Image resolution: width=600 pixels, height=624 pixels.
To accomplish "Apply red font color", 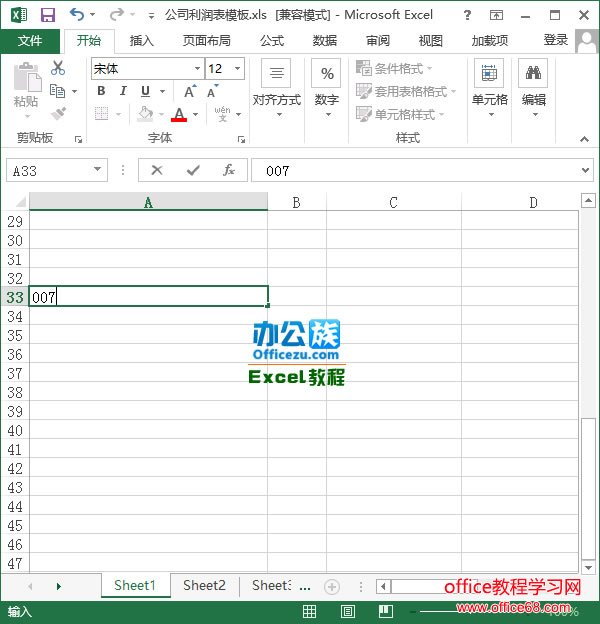I will point(179,114).
